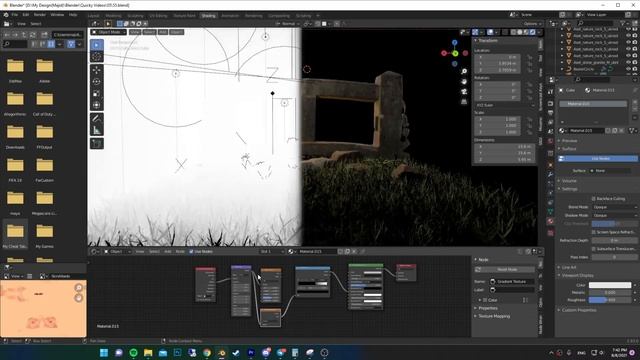Viewport: 640px width, 360px height.
Task: Select the Select Box tool in viewport toolbar
Action: (x=97, y=44)
